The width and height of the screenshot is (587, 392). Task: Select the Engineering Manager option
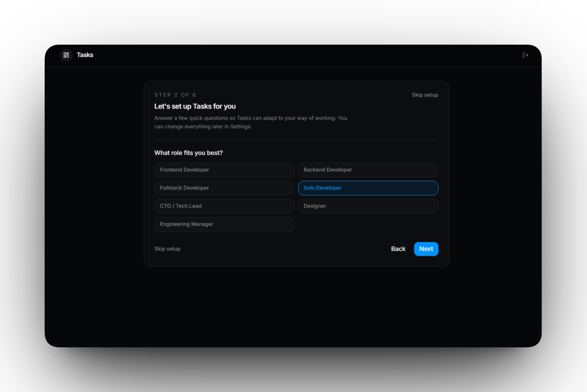[224, 224]
